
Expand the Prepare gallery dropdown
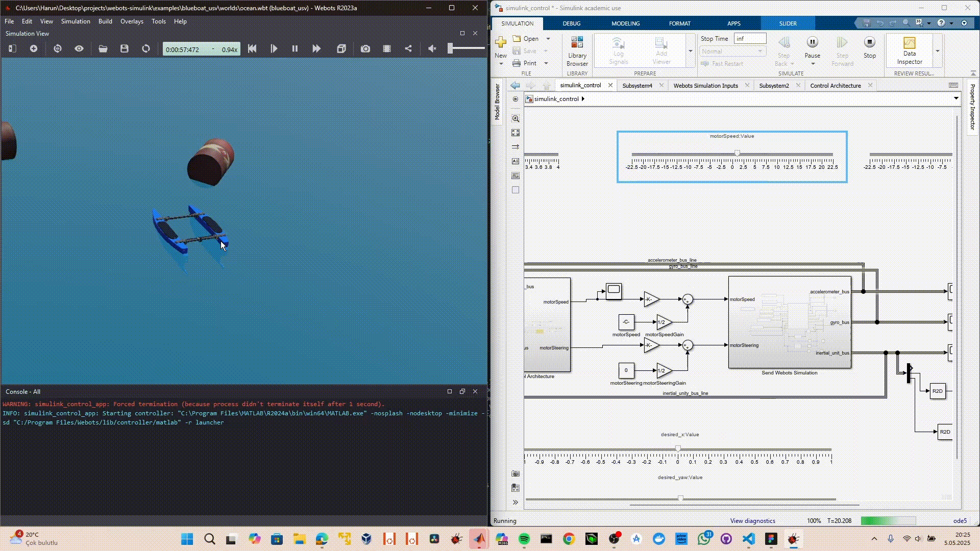[691, 51]
